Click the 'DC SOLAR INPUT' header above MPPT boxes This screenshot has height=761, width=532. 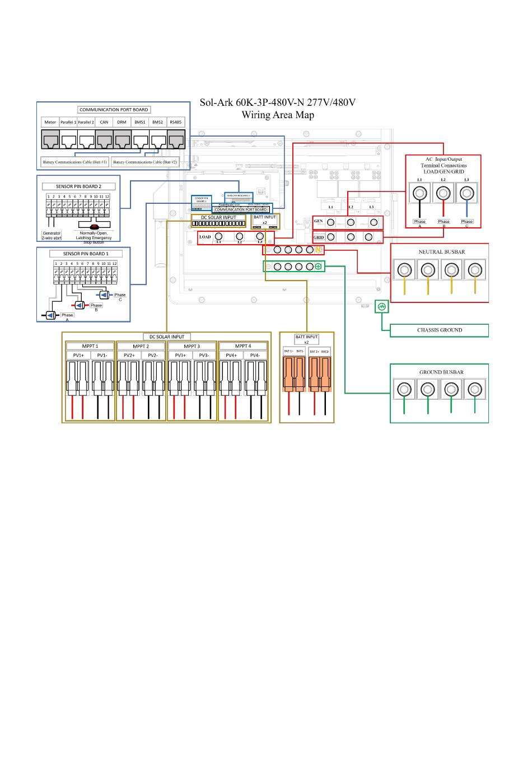(x=167, y=337)
